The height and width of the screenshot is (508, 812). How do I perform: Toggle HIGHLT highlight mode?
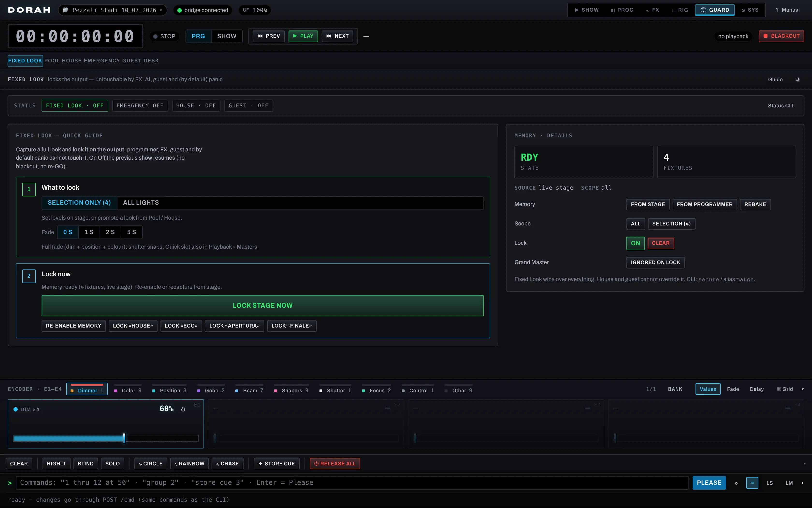[x=56, y=464]
